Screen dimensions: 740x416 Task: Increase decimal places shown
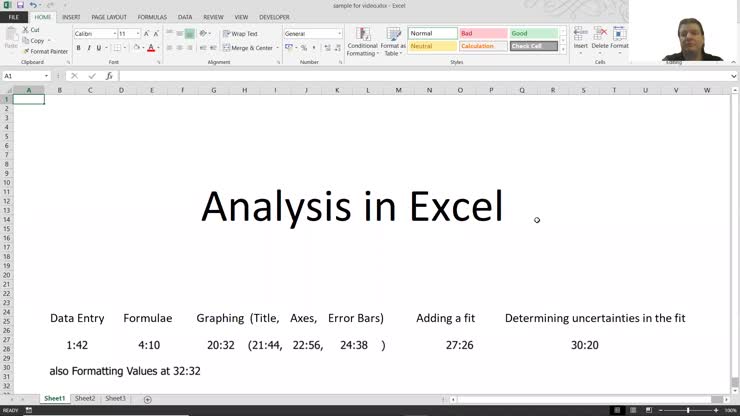click(x=328, y=48)
